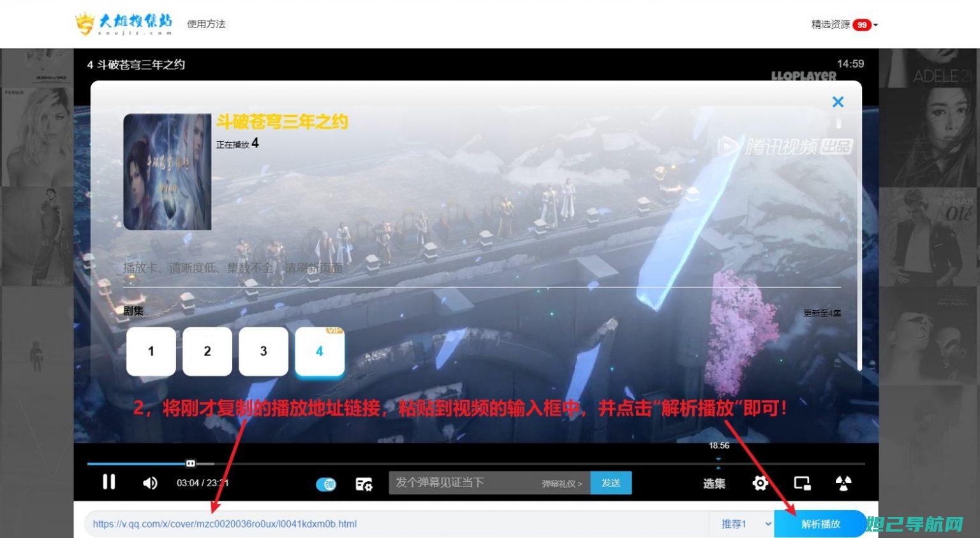Click the 斗破苍穹三年之约 poster thumbnail

click(x=167, y=172)
